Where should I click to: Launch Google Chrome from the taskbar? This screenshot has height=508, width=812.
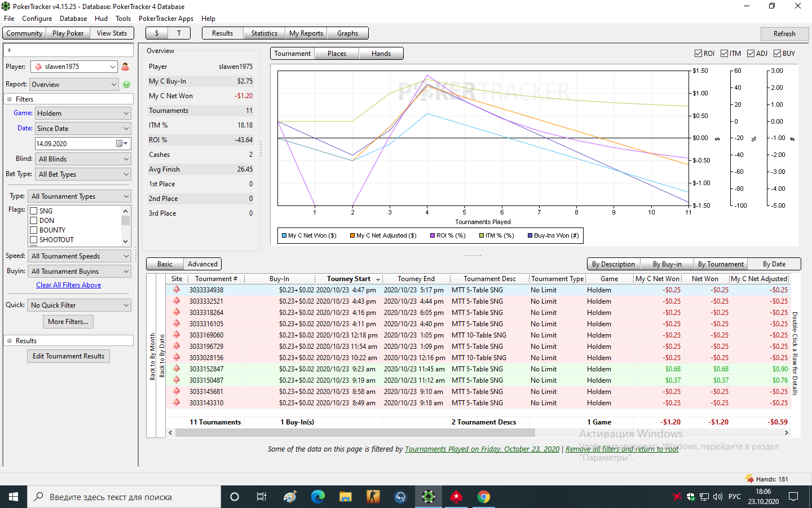point(484,497)
